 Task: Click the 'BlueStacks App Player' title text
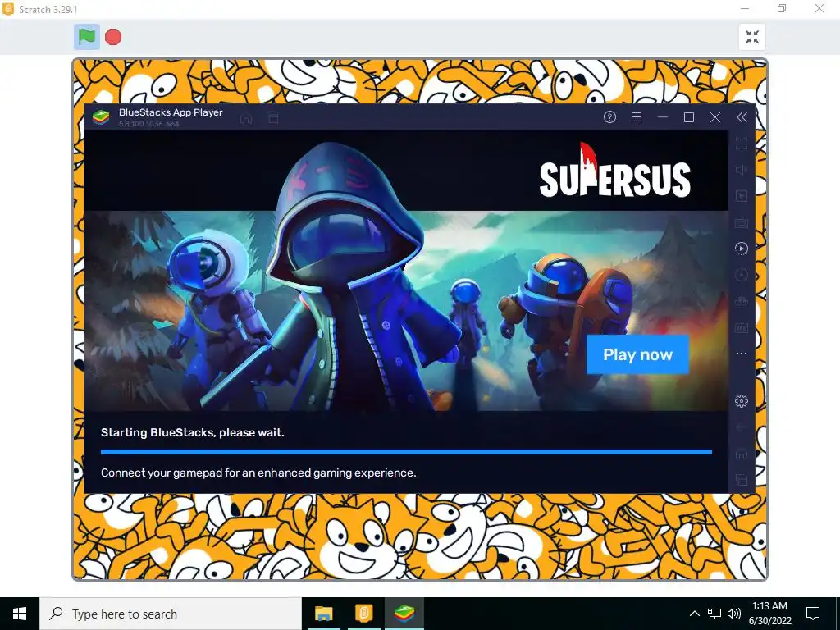[171, 112]
